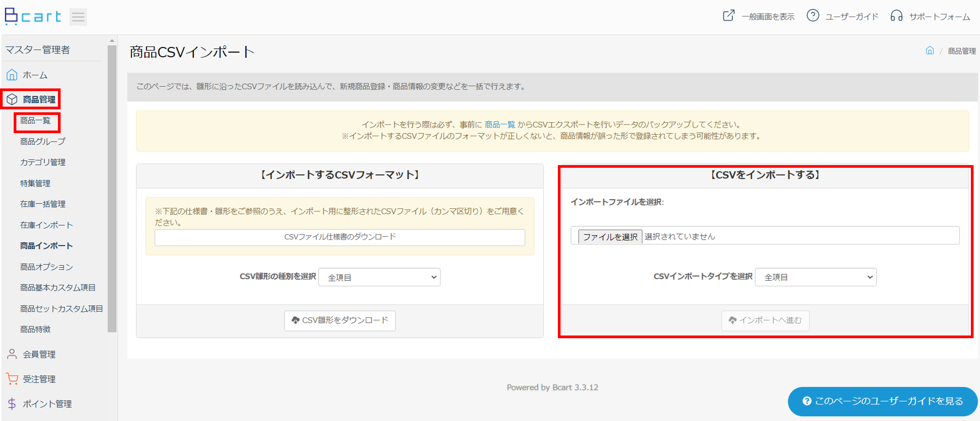
Task: Open 会員管理 menu
Action: (39, 355)
